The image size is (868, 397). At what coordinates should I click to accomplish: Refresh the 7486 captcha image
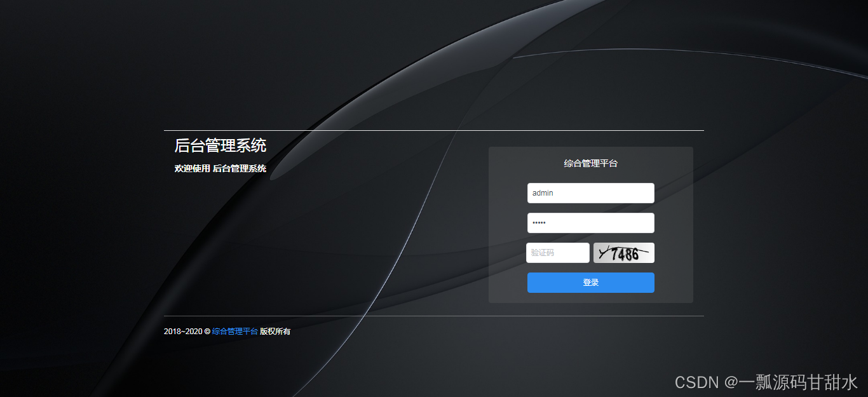point(624,253)
